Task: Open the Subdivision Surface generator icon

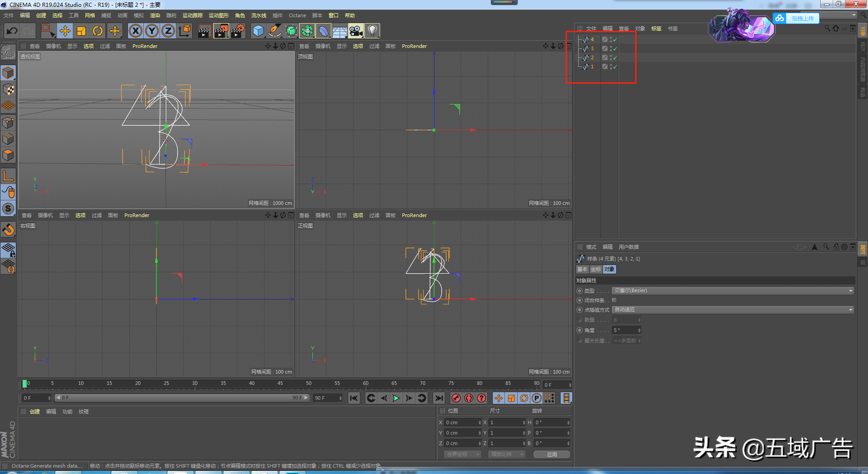Action: [291, 31]
